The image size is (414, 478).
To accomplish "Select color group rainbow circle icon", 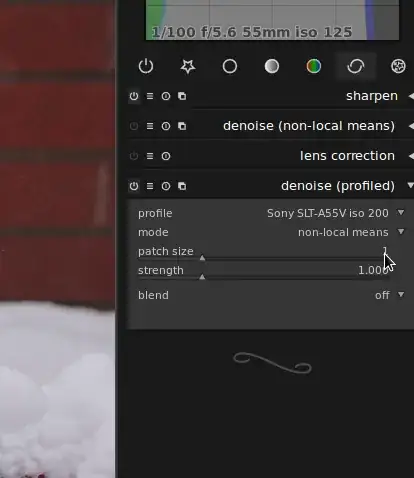I will (x=314, y=66).
